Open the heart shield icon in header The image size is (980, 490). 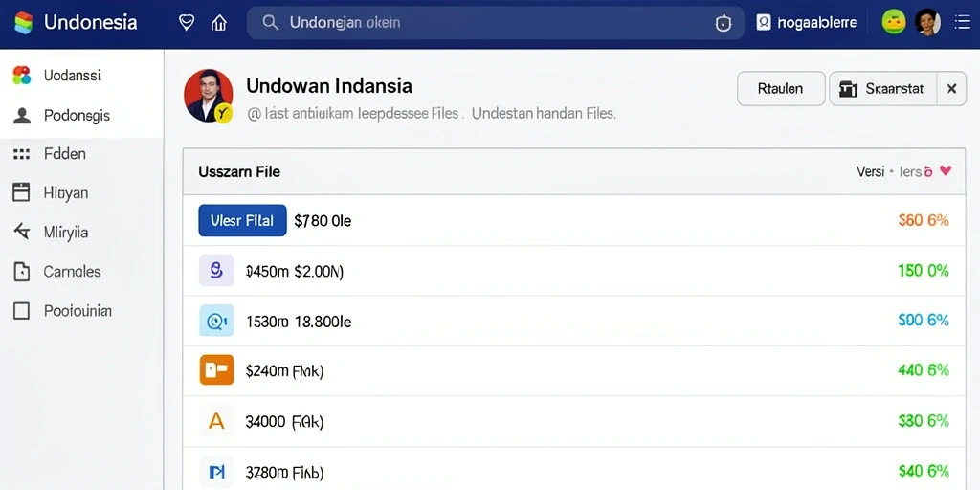pyautogui.click(x=187, y=23)
